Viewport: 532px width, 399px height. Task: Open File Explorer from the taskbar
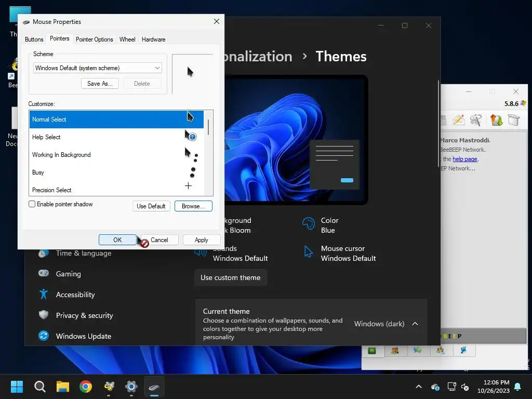tap(63, 387)
